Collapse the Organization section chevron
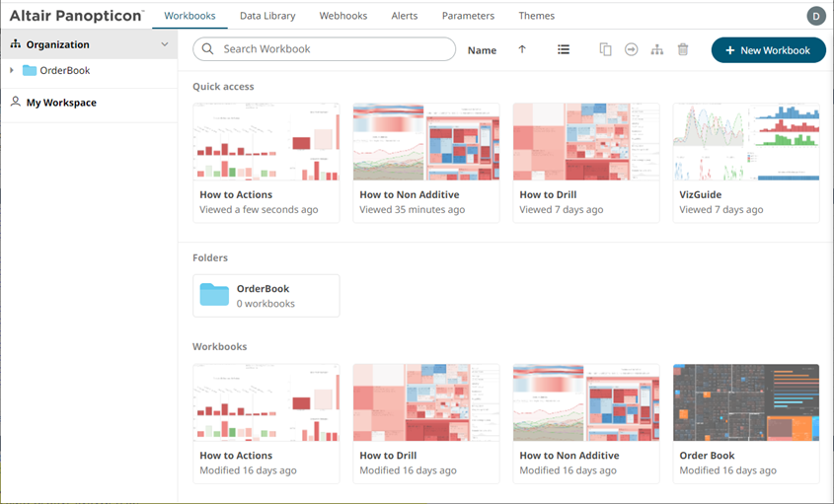834x504 pixels. pyautogui.click(x=165, y=44)
